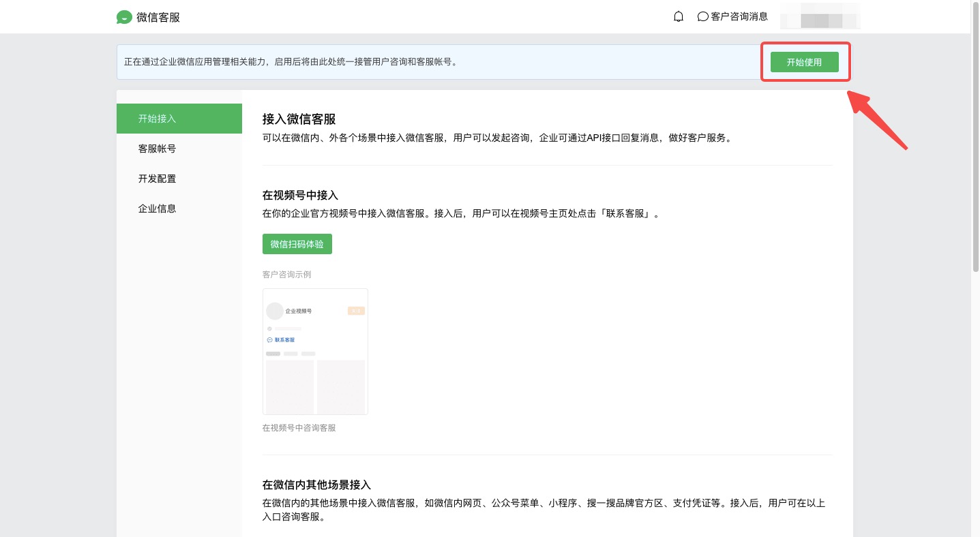Click the 客户咨询示例 preview thumbnail
This screenshot has width=980, height=537.
(315, 352)
